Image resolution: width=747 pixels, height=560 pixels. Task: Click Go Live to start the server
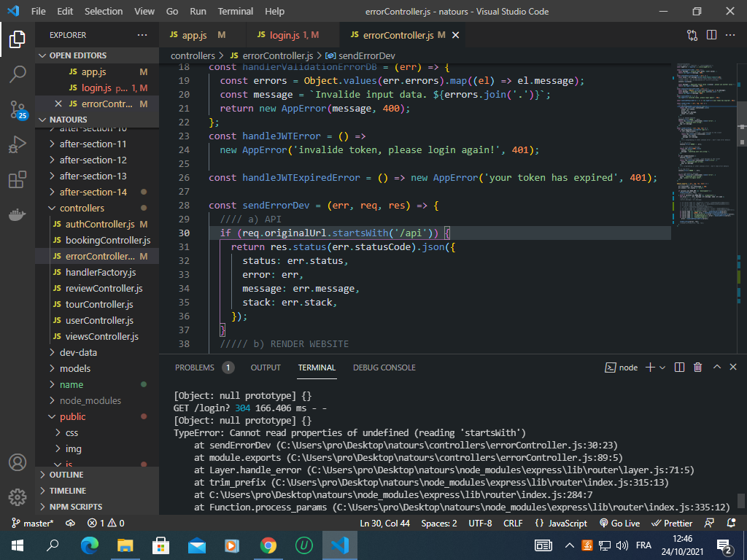point(624,523)
